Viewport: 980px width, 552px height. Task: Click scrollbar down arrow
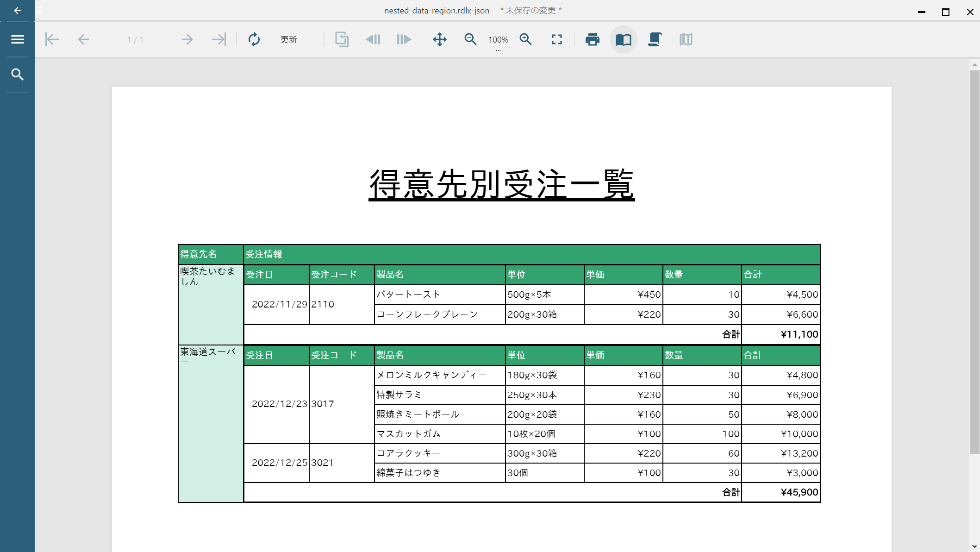(x=974, y=547)
